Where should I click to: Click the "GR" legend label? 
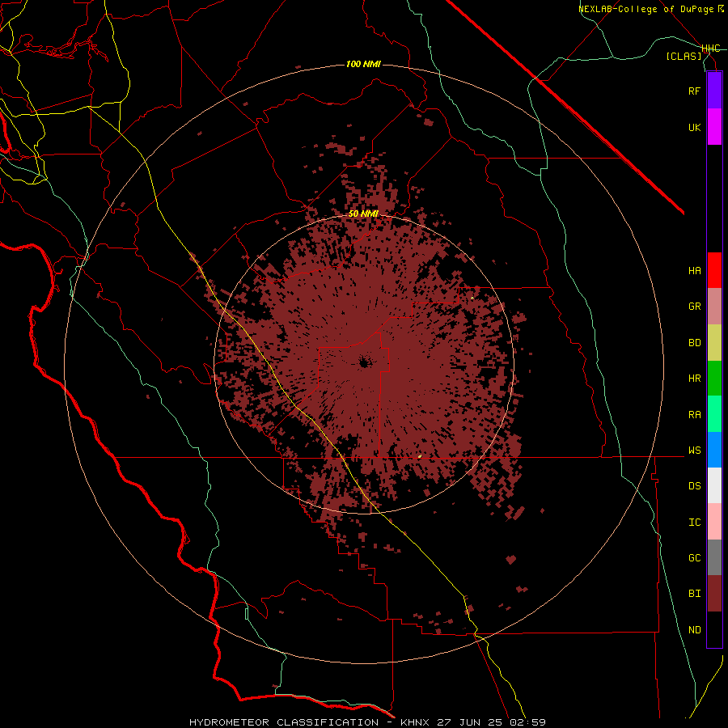694,307
